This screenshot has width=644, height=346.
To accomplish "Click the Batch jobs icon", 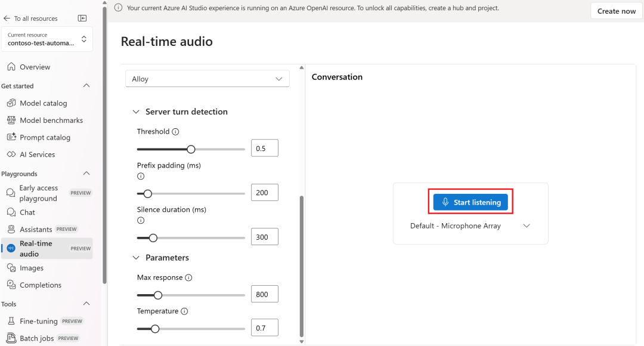I will tap(11, 338).
